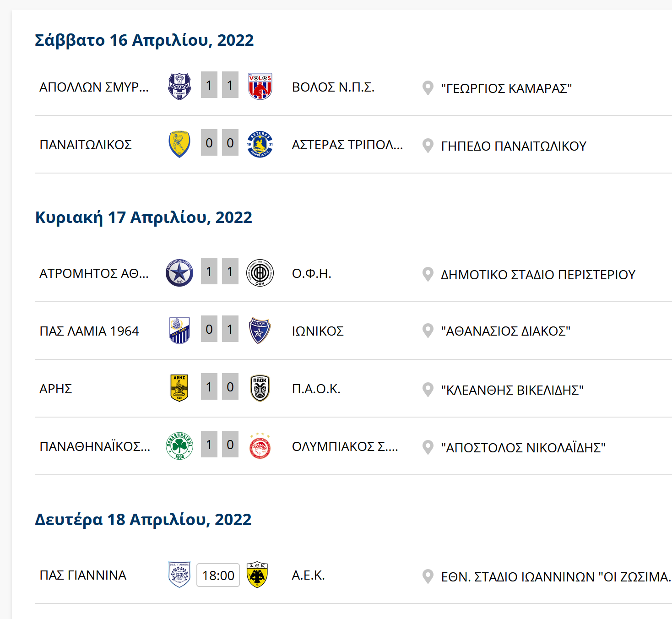
Task: Click the ΑΡΗΣ home score box
Action: click(209, 387)
